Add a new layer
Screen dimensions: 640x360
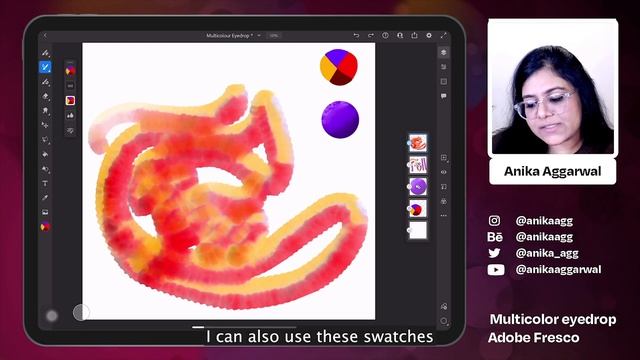pyautogui.click(x=444, y=158)
